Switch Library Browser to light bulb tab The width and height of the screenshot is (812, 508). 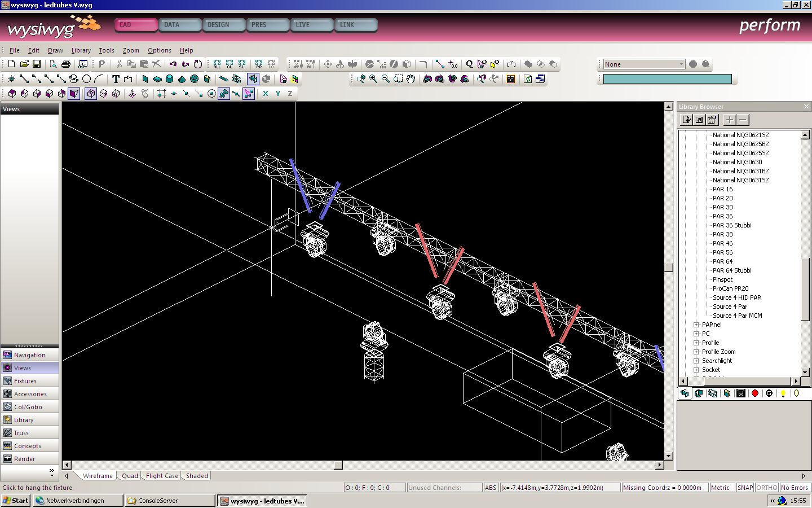783,393
